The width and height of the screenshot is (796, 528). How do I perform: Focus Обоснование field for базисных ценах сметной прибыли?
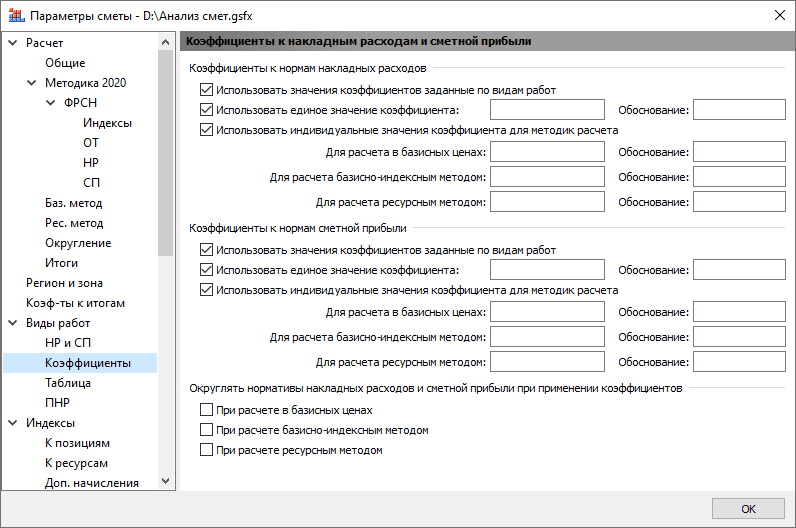point(739,312)
